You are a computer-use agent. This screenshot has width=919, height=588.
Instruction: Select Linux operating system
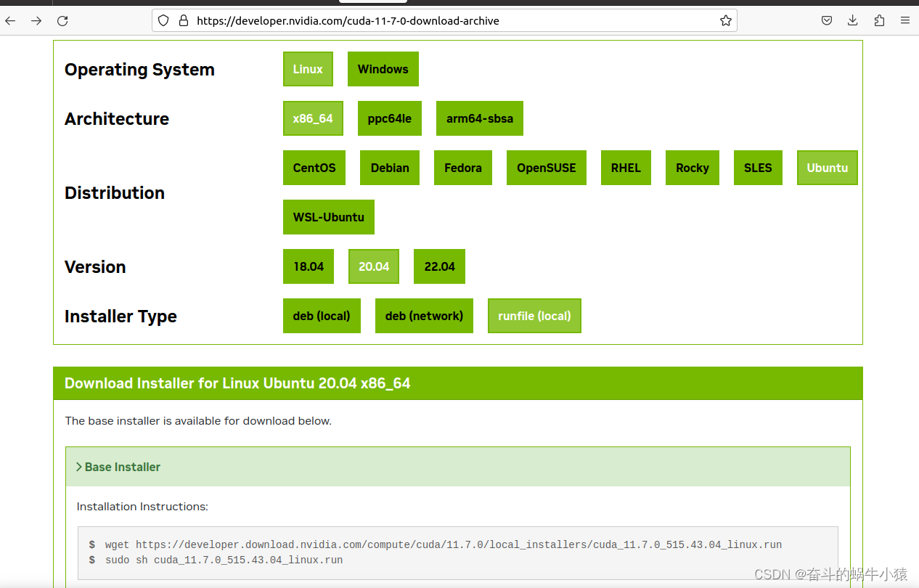(x=308, y=69)
